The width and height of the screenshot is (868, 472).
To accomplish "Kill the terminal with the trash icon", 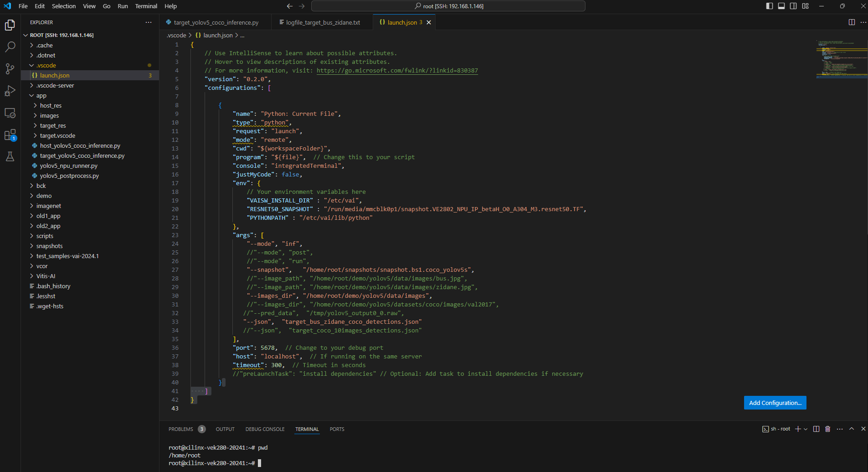I will (x=828, y=429).
